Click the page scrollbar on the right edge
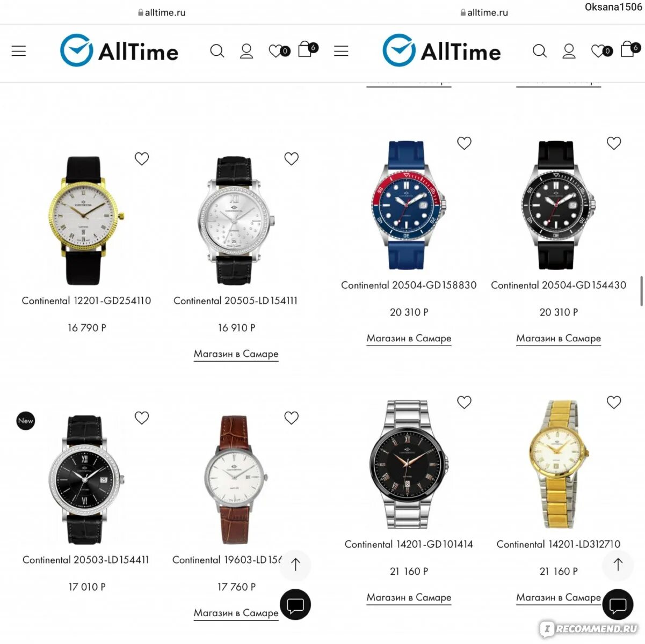Image resolution: width=645 pixels, height=644 pixels. tap(642, 291)
